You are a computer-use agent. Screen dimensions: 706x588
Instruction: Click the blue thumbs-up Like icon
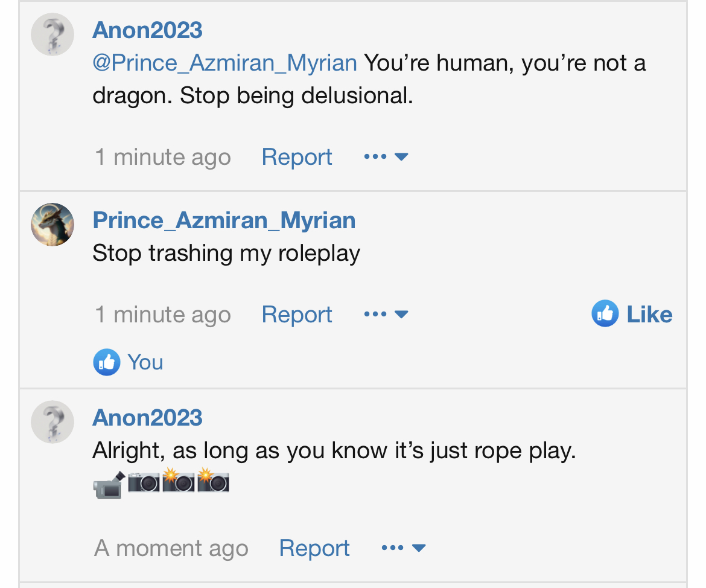pyautogui.click(x=605, y=314)
